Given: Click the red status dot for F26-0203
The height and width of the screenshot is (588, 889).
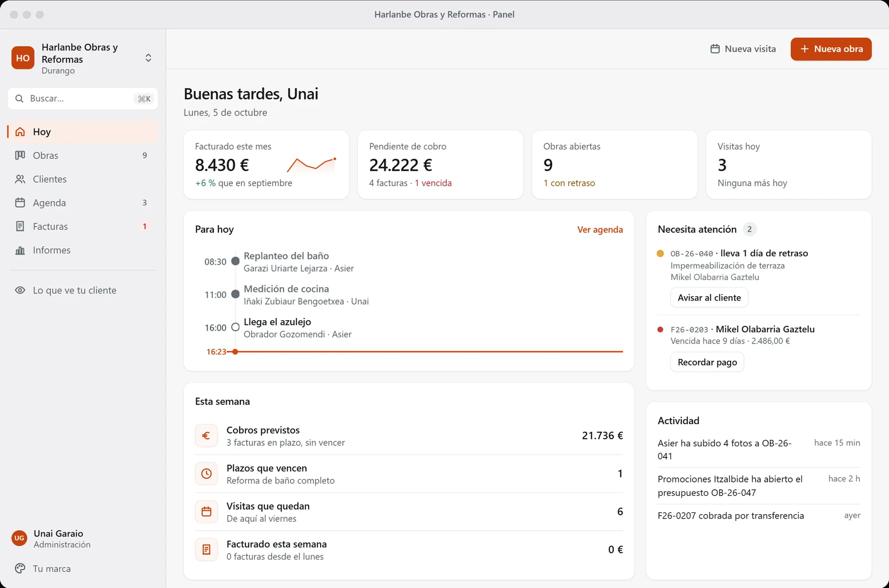Looking at the screenshot, I should coord(660,330).
